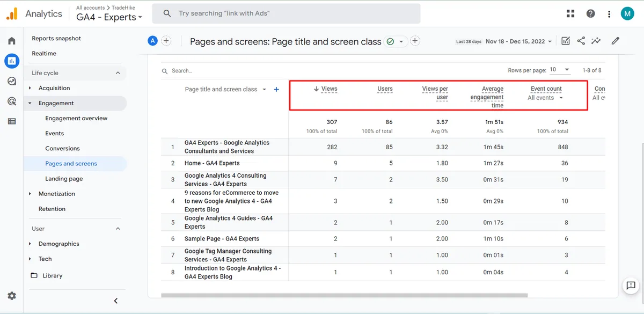
Task: Click the Library folder icon
Action: click(34, 275)
